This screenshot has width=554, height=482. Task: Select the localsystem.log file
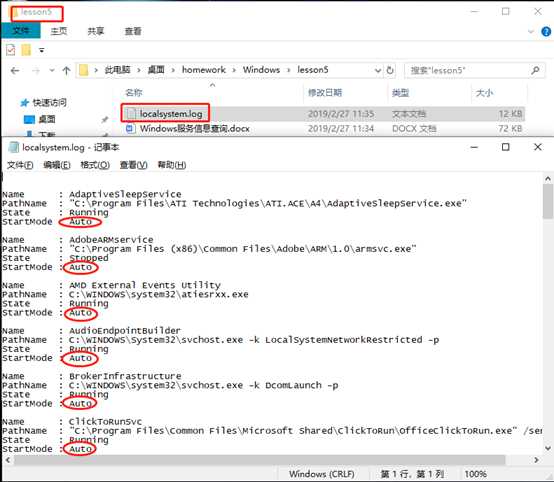pyautogui.click(x=171, y=114)
